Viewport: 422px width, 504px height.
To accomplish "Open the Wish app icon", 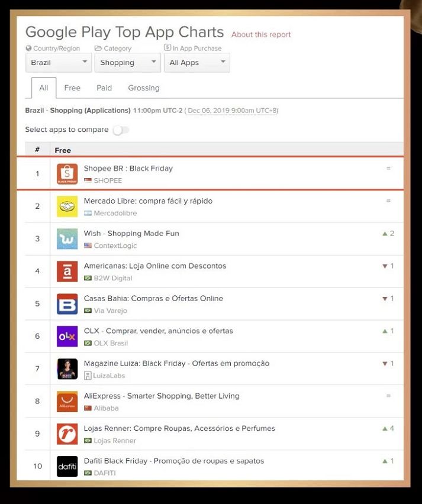I will click(67, 239).
